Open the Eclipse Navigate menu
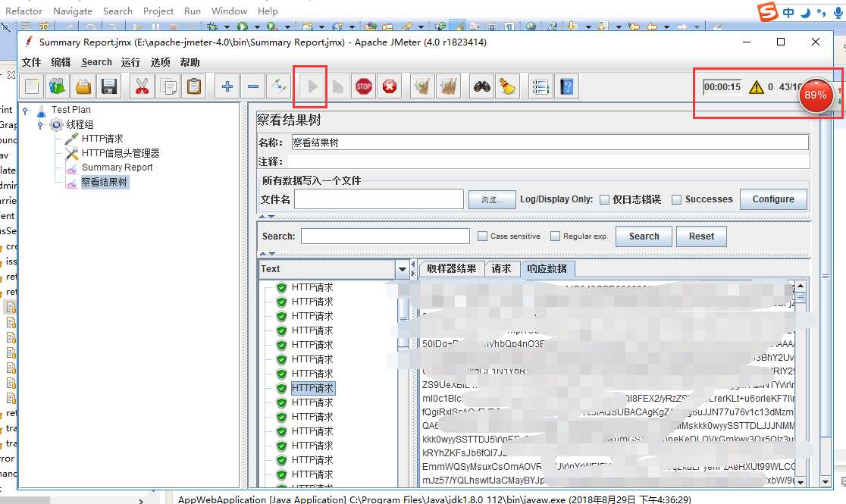The image size is (846, 504). [72, 11]
